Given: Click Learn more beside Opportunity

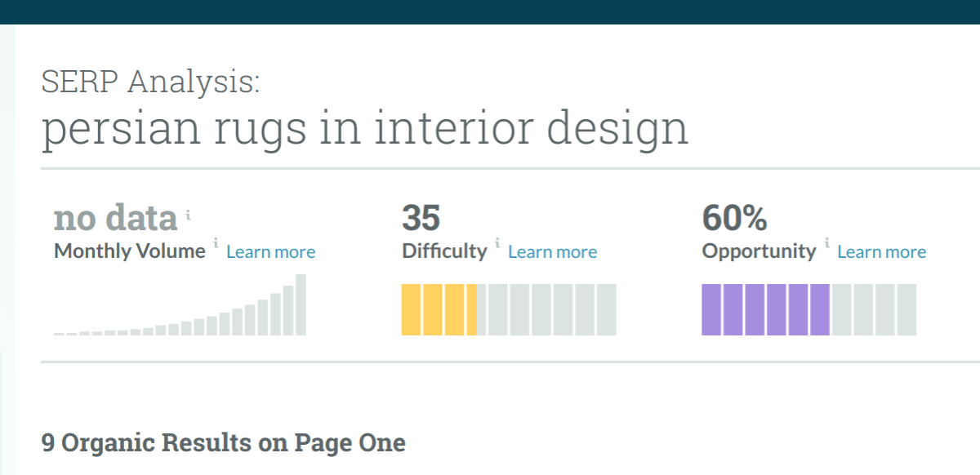Looking at the screenshot, I should tap(881, 252).
